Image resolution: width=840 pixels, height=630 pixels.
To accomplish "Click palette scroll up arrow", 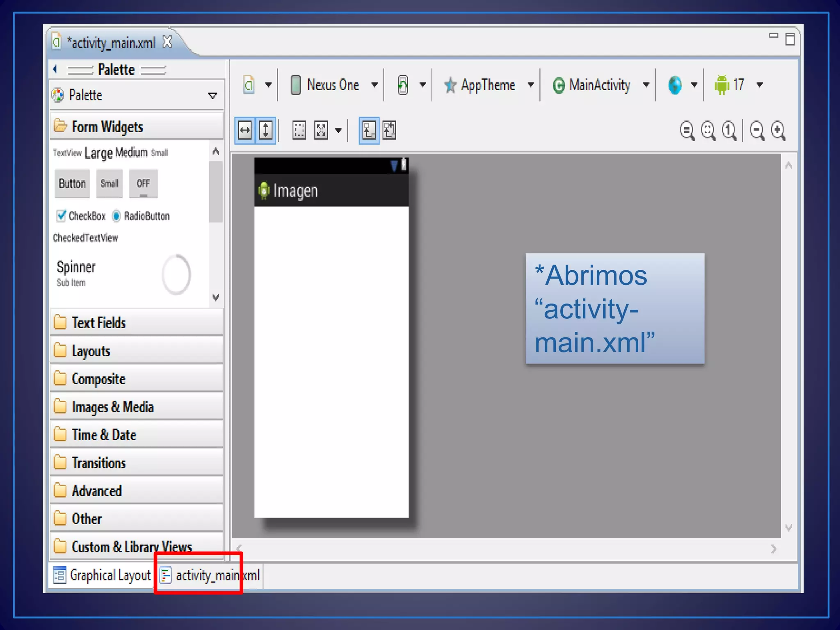I will pos(216,151).
